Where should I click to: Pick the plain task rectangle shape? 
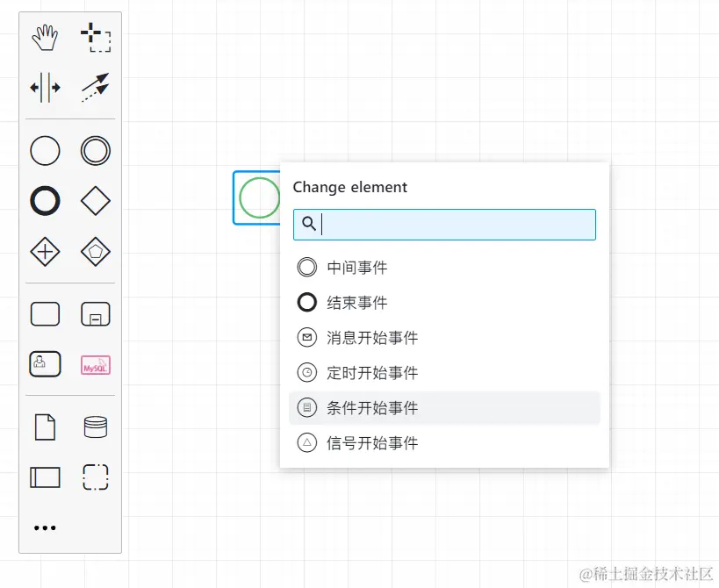(x=45, y=313)
